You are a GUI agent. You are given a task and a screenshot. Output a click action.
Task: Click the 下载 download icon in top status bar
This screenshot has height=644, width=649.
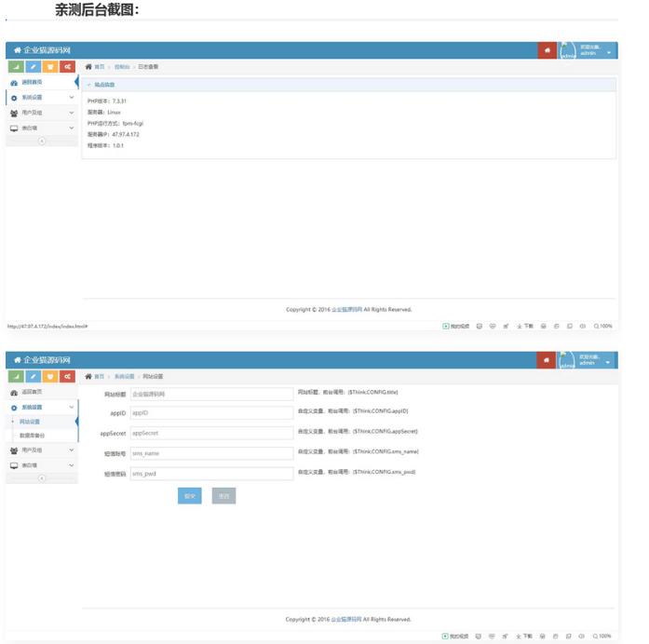click(x=525, y=326)
